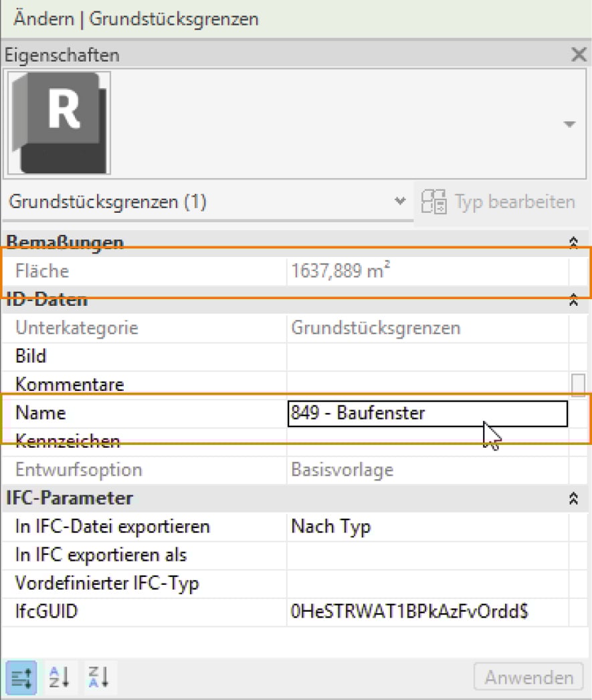The image size is (592, 700).
Task: Click the Ändern | Grundstücksgrenzen tab title
Action: (136, 19)
